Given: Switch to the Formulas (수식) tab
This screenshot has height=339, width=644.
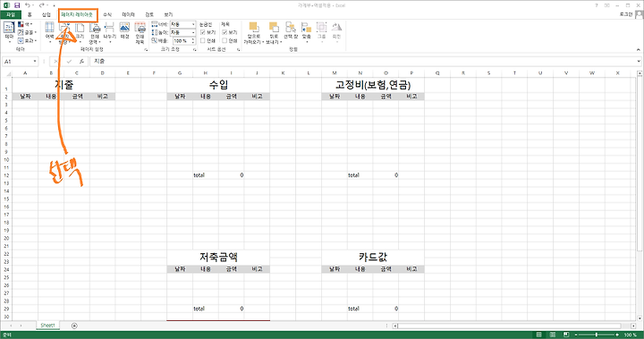Looking at the screenshot, I should coord(107,15).
